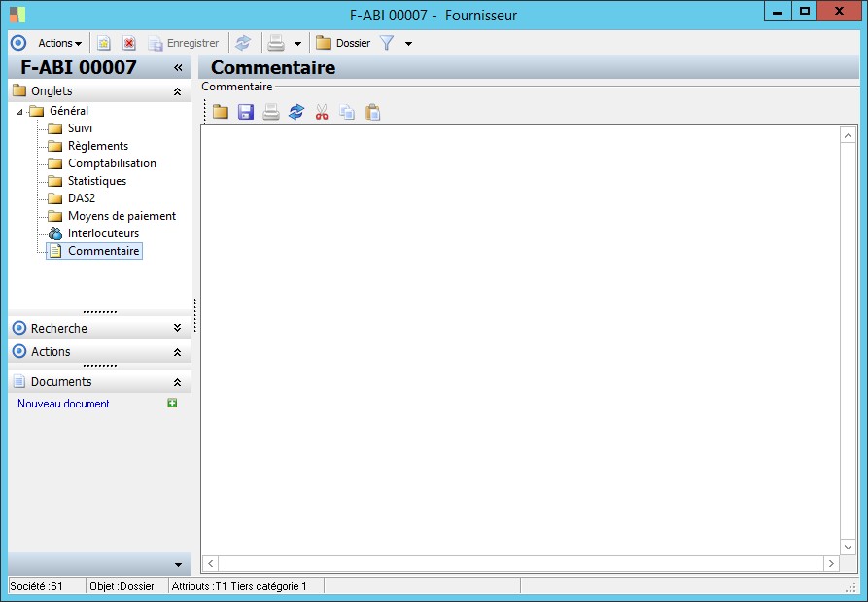868x602 pixels.
Task: Click the refresh icon in main toolbar
Action: [x=243, y=43]
